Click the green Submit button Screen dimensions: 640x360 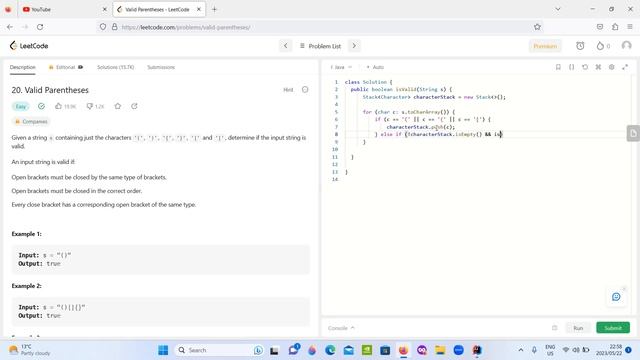[x=613, y=328]
